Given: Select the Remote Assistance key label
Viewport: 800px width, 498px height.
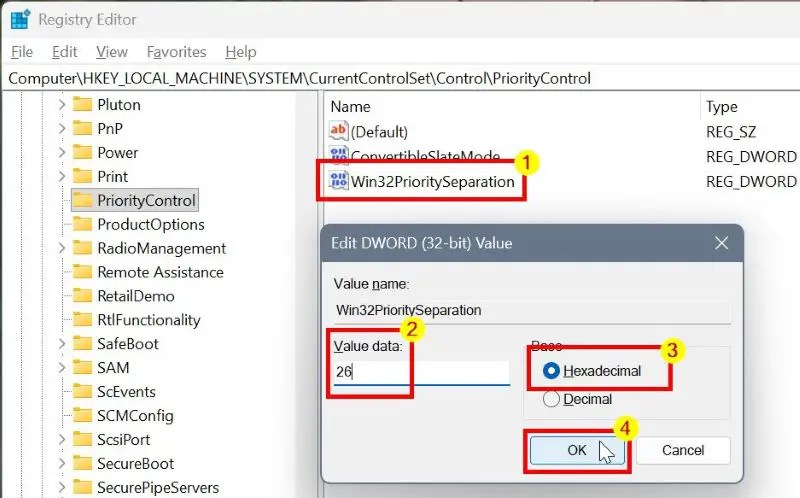Looking at the screenshot, I should click(161, 272).
